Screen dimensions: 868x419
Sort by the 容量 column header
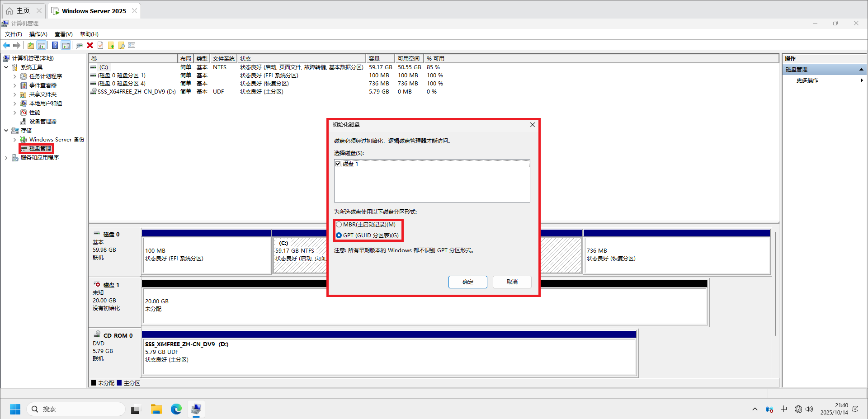pos(380,59)
